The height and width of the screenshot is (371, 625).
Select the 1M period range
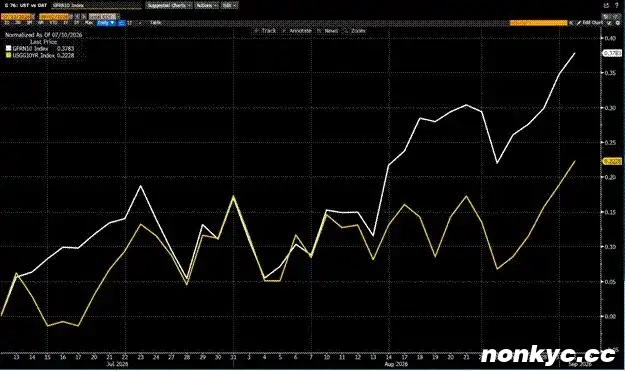[x=29, y=23]
